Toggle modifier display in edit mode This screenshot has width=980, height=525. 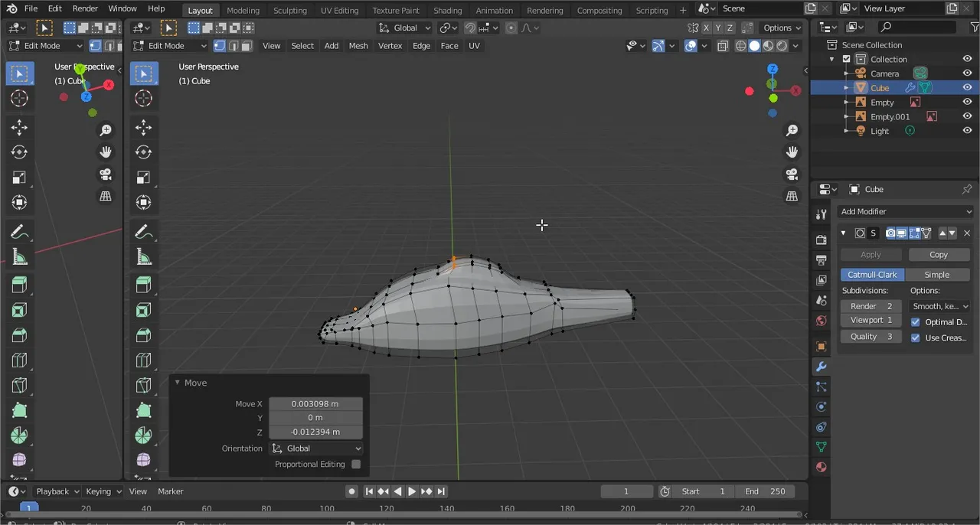[x=913, y=233]
